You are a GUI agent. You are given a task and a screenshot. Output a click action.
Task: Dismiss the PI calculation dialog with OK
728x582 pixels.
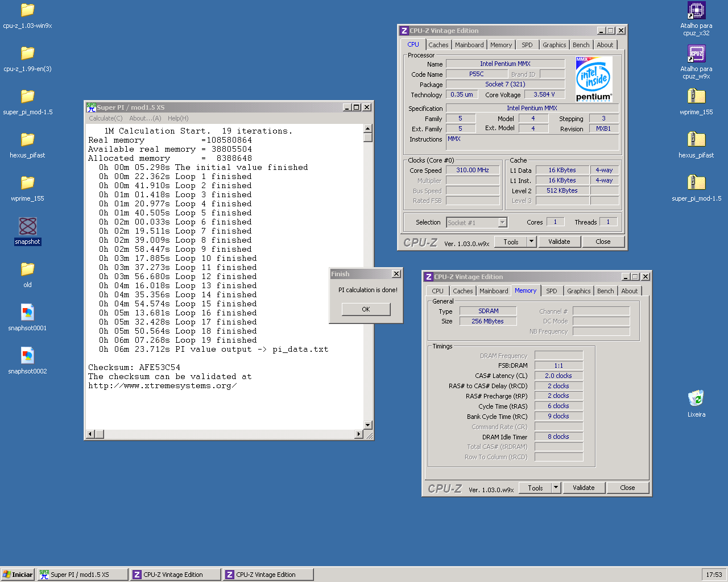click(x=366, y=309)
